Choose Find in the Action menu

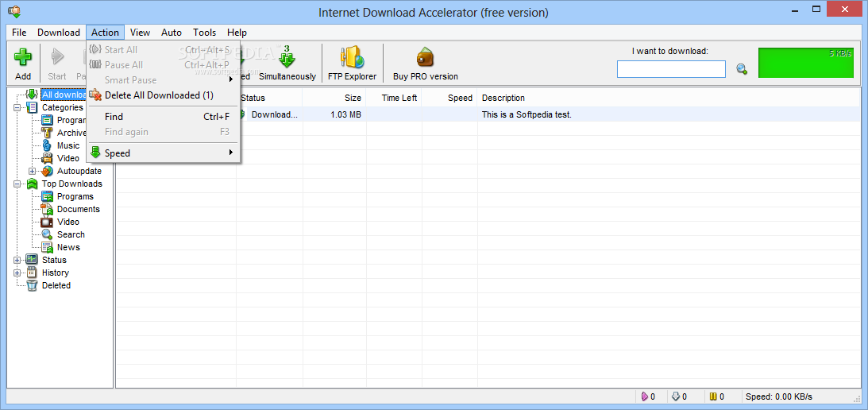tap(164, 116)
